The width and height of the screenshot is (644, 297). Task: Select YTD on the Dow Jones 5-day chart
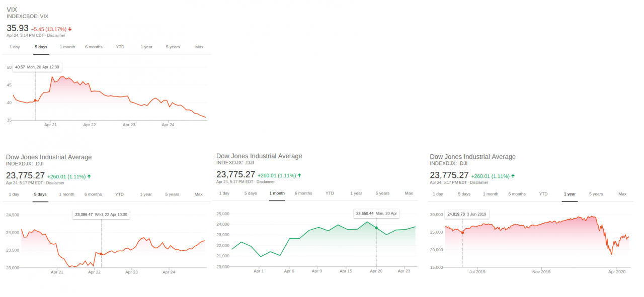[119, 194]
